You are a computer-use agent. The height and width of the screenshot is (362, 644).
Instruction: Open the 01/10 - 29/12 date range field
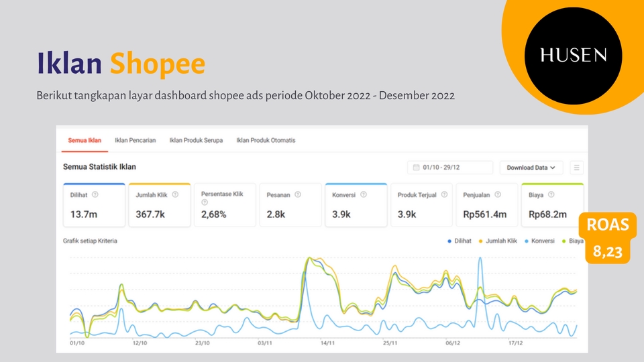point(450,168)
